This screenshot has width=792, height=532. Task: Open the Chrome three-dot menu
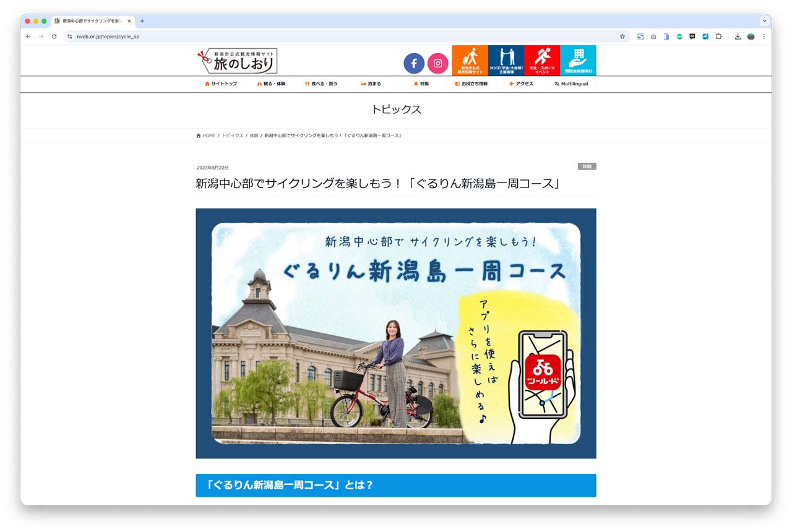click(x=764, y=36)
